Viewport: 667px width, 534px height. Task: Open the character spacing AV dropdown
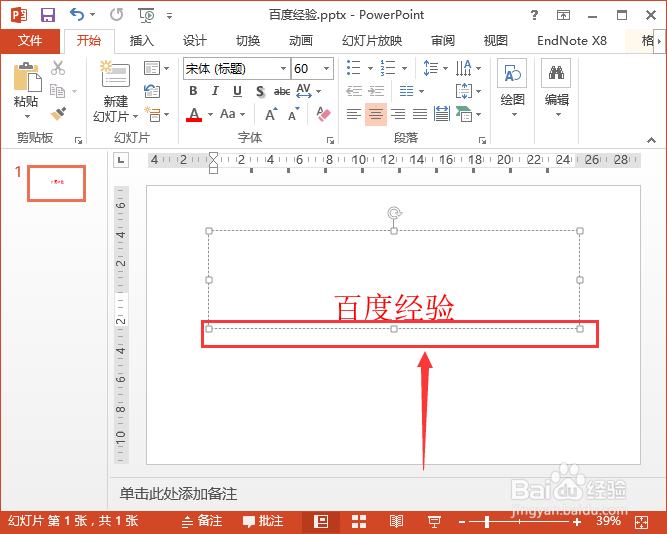coord(308,91)
